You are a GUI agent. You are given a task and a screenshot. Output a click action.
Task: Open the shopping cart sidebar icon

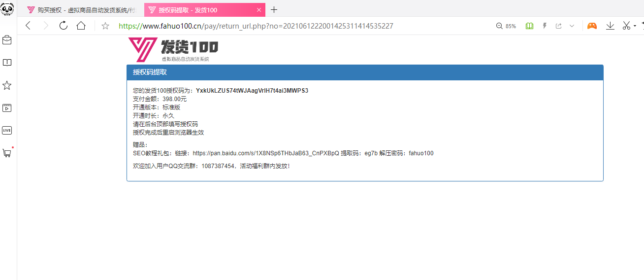coord(7,153)
